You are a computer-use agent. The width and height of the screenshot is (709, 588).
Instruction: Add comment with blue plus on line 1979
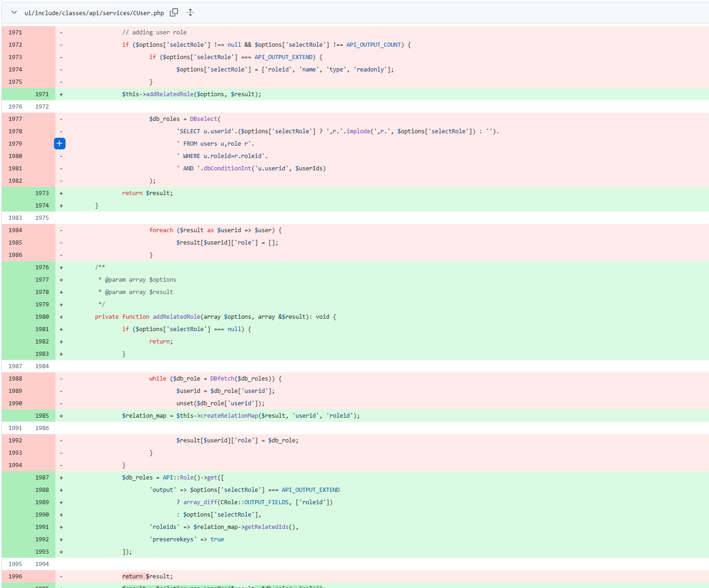click(60, 144)
